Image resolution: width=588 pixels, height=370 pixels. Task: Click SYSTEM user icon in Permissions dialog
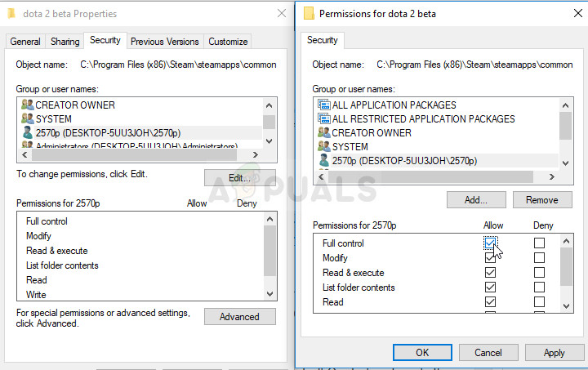coord(323,147)
